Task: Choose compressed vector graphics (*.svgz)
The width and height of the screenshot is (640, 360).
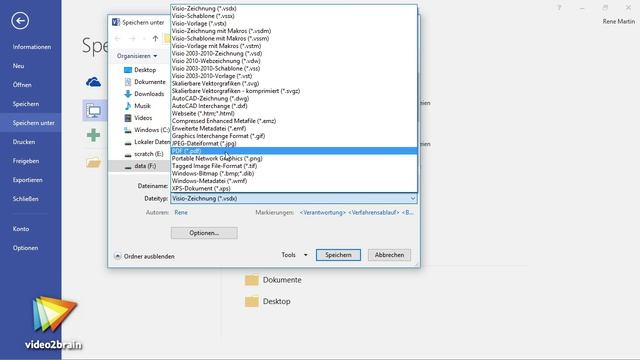Action: (x=294, y=91)
